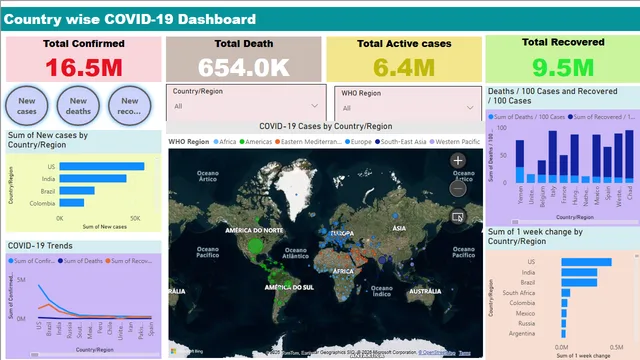Select Eastern Mediterranean in the map legend
The width and height of the screenshot is (640, 360).
click(x=308, y=142)
